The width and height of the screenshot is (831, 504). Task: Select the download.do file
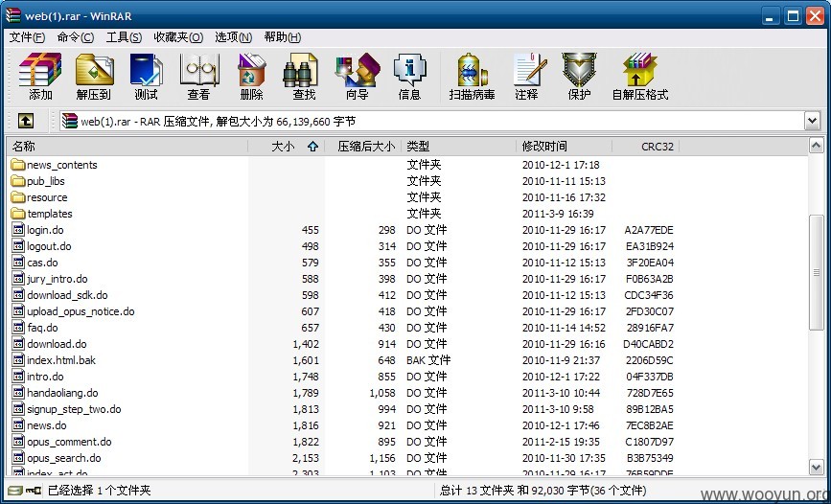click(x=57, y=344)
